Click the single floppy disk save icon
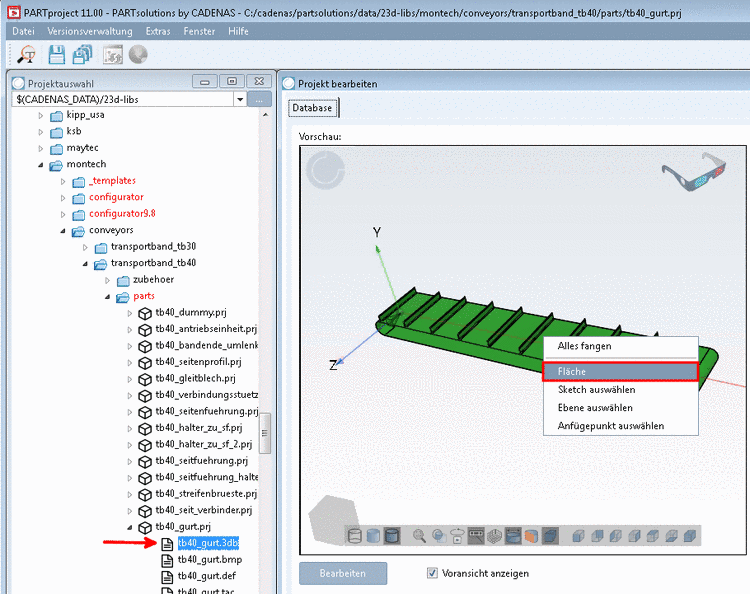The height and width of the screenshot is (594, 750). click(56, 55)
